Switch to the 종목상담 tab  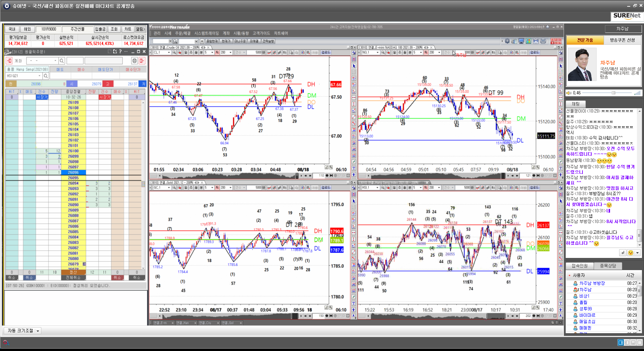point(608,266)
